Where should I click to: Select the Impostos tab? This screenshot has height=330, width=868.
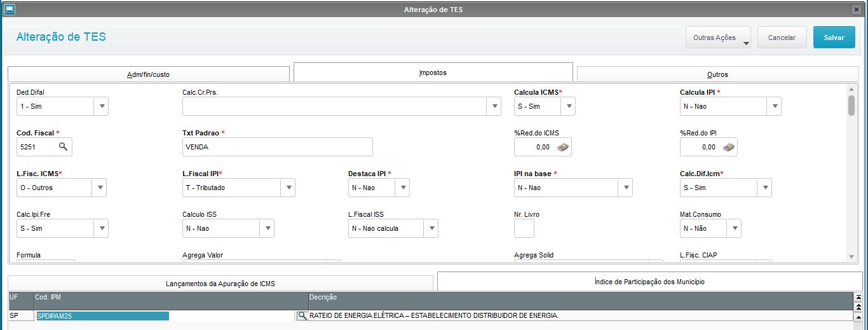click(x=433, y=72)
